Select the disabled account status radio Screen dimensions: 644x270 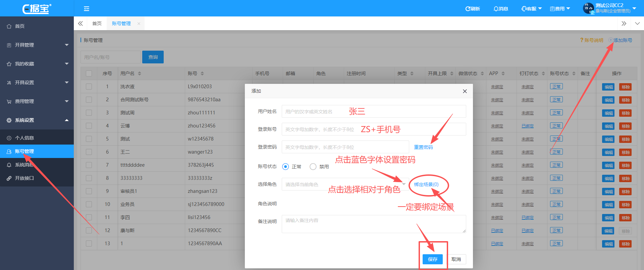(313, 167)
